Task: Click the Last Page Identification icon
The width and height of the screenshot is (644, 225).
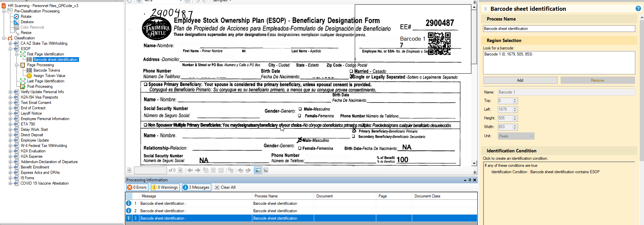Action: pyautogui.click(x=23, y=81)
